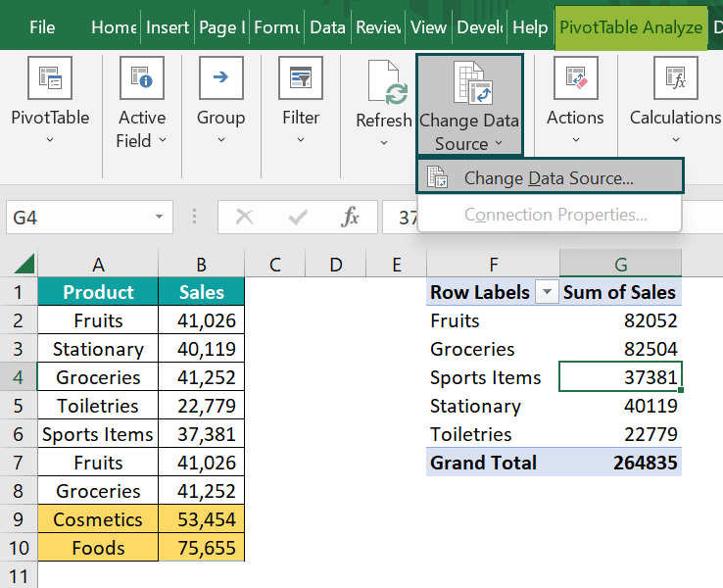Select column F header
723x588 pixels.
point(494,265)
